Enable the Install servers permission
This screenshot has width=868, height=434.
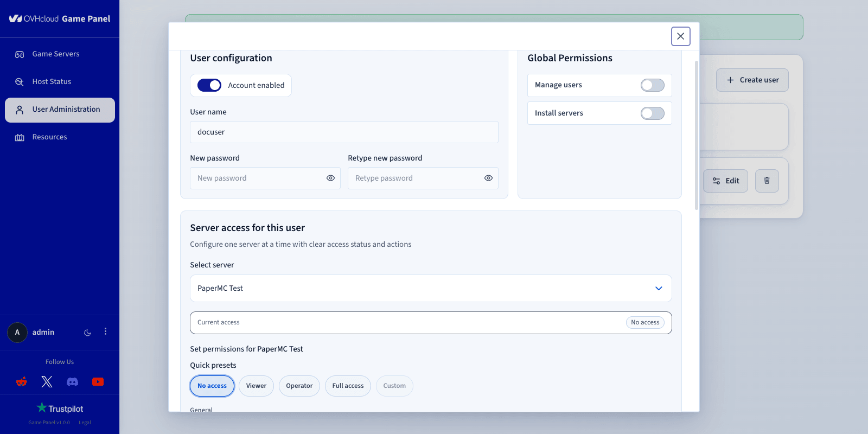tap(653, 113)
